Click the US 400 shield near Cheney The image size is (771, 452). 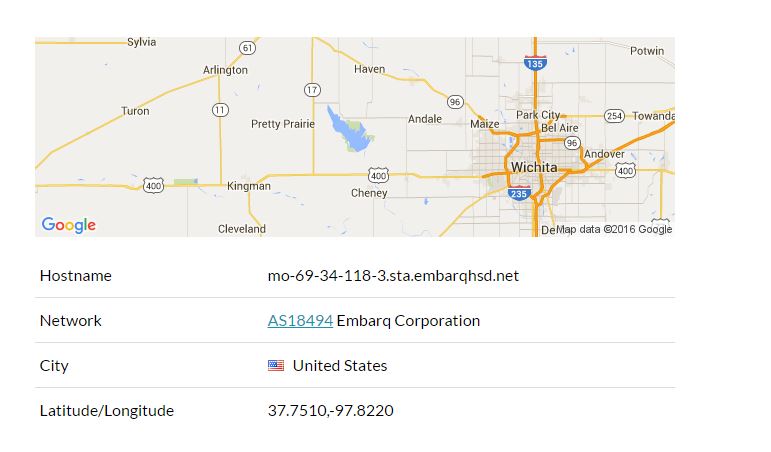point(378,176)
